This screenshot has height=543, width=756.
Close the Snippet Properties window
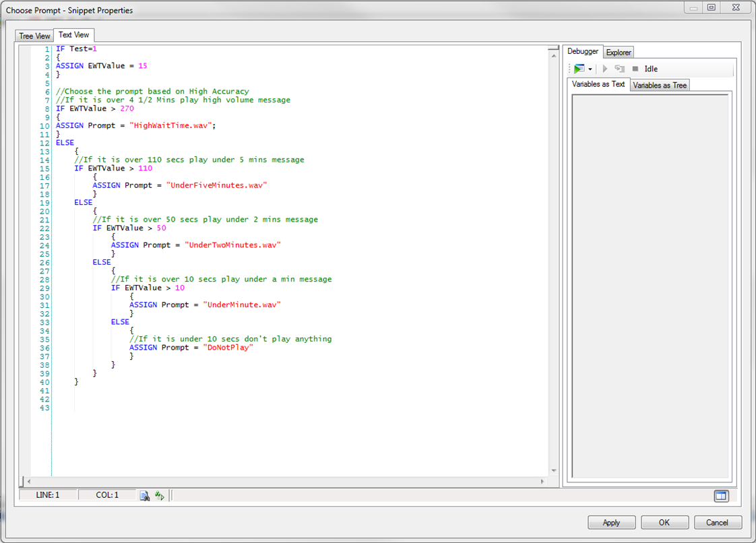(x=736, y=7)
